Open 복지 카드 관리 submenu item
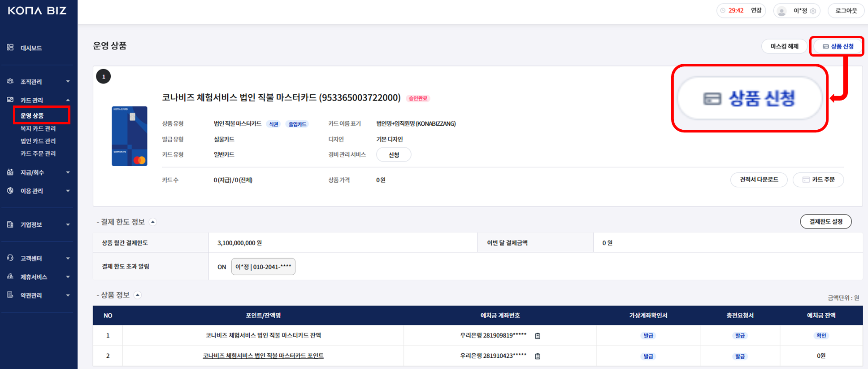Viewport: 868px width, 369px height. pos(38,128)
